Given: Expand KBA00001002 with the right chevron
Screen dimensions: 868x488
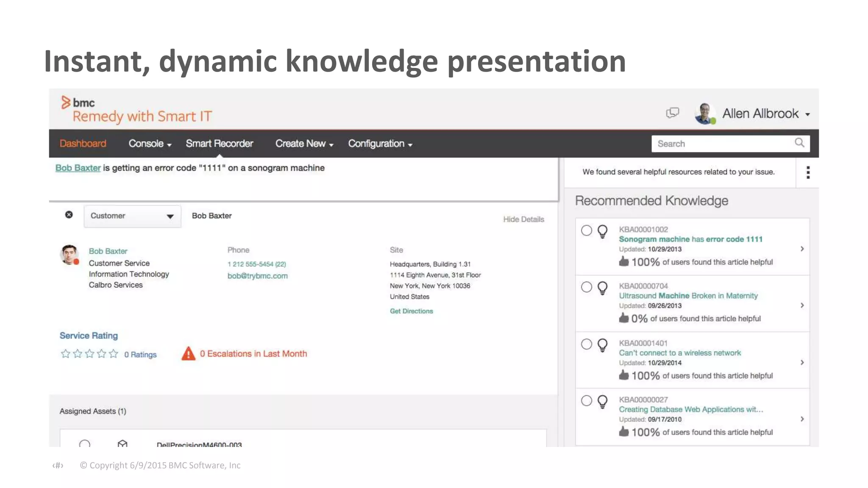Looking at the screenshot, I should click(x=802, y=249).
